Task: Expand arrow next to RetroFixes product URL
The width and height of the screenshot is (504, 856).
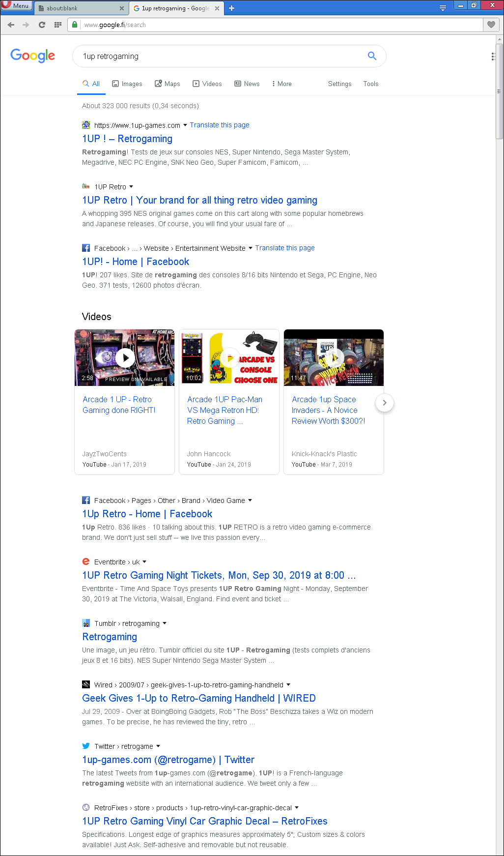Action: [x=297, y=807]
